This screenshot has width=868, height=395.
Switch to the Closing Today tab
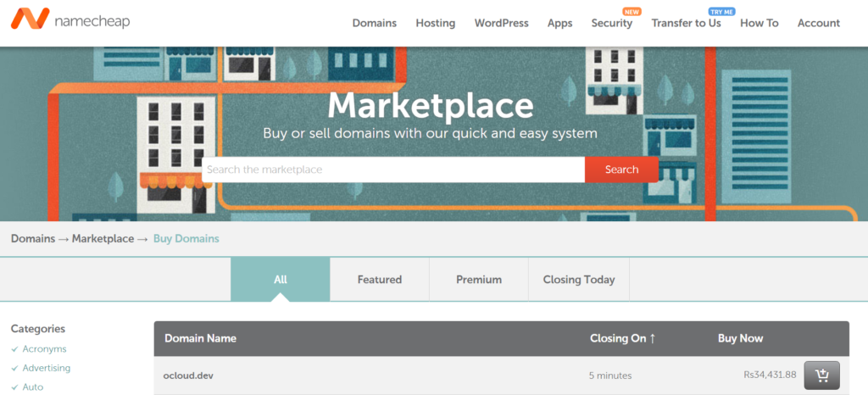pyautogui.click(x=579, y=280)
